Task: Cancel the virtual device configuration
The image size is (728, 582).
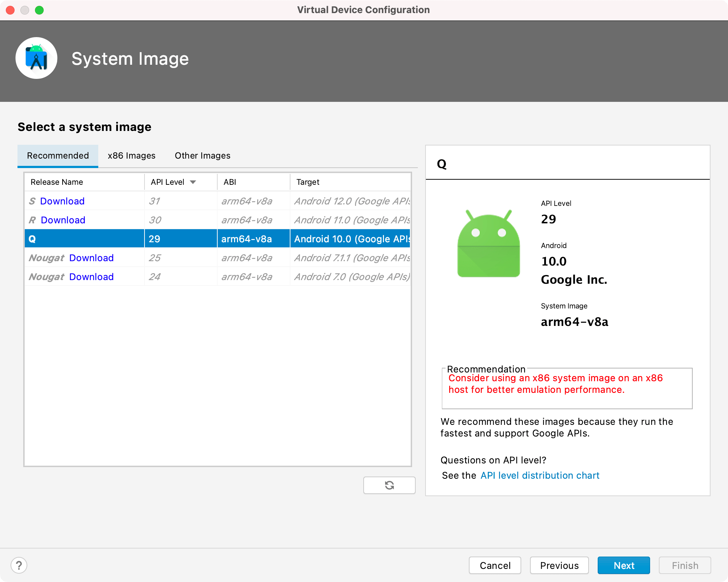Action: pos(495,565)
